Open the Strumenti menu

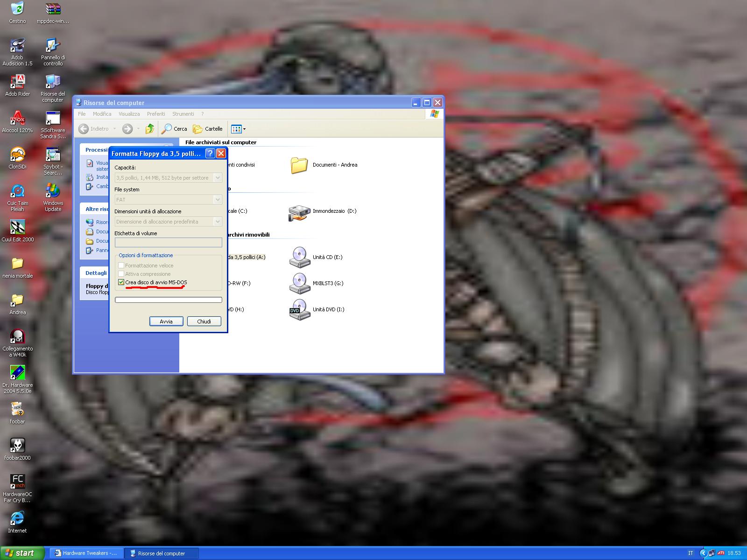(183, 114)
